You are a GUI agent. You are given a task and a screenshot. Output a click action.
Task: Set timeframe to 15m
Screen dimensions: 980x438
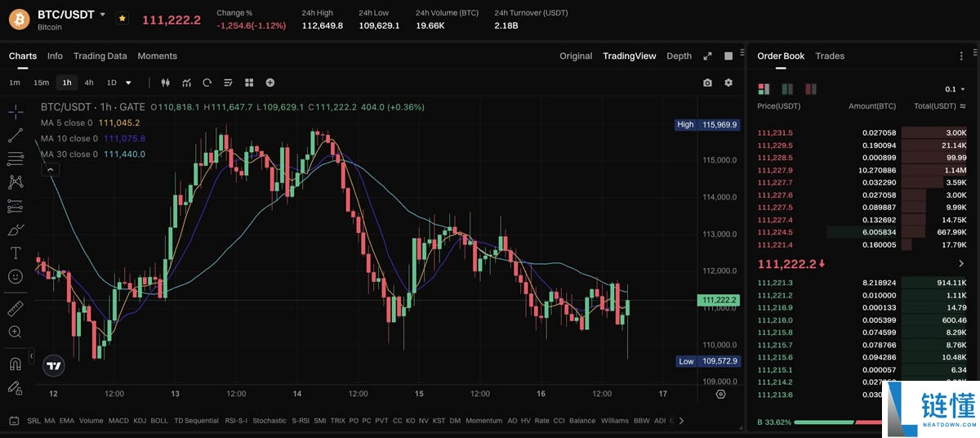pos(41,83)
